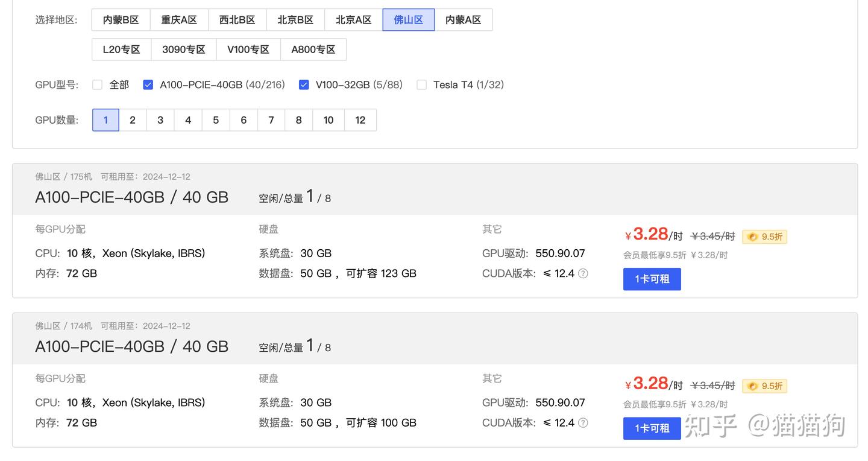868x461 pixels.
Task: Check the 全部 GPU type checkbox
Action: click(97, 84)
